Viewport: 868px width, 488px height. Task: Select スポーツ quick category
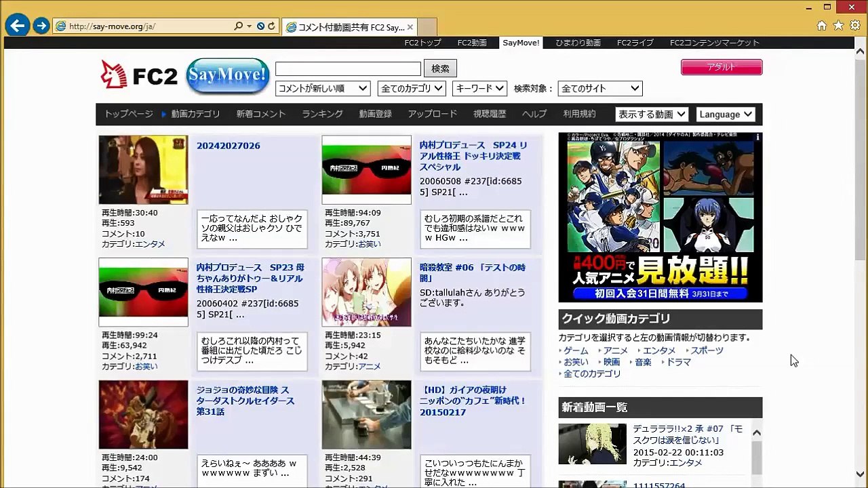click(x=707, y=350)
